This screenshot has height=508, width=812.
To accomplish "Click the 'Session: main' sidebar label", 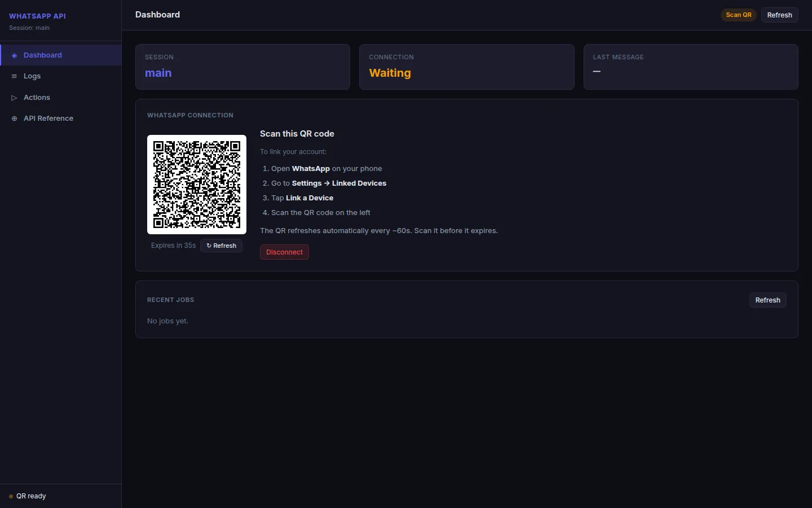I will (29, 28).
